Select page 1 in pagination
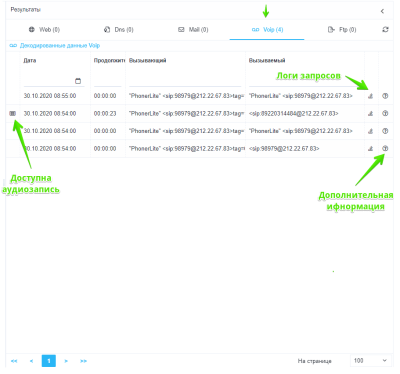 point(49,361)
